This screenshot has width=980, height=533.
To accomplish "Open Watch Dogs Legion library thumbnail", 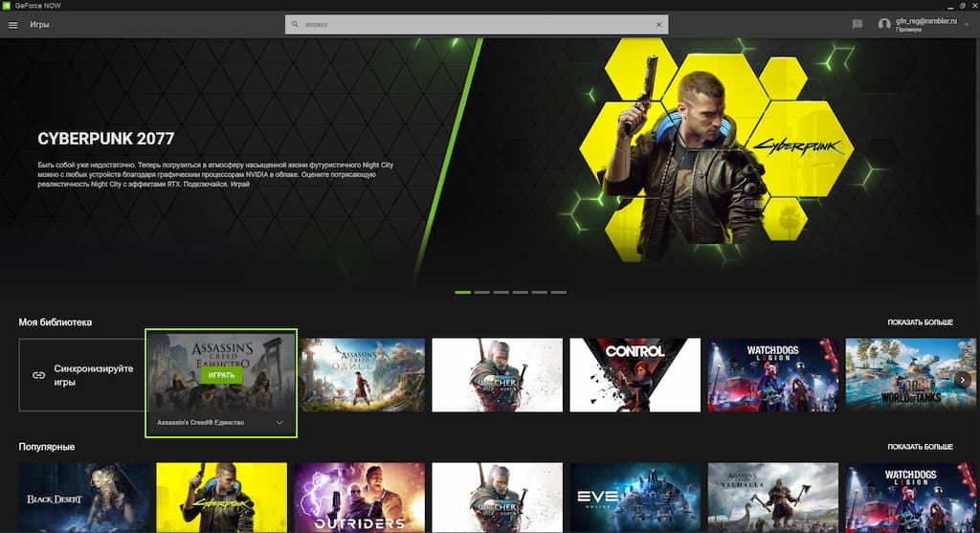I will 772,375.
